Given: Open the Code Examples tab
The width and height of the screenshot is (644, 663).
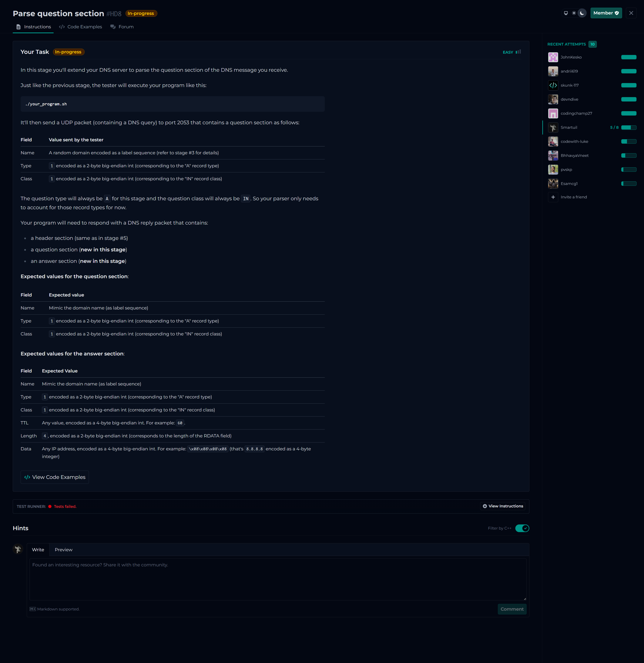Looking at the screenshot, I should click(80, 27).
